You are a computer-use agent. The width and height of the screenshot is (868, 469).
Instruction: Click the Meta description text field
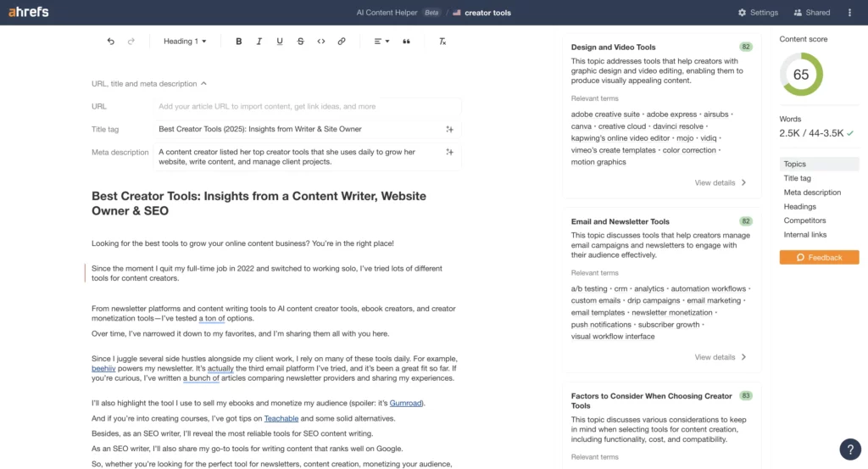click(x=307, y=157)
